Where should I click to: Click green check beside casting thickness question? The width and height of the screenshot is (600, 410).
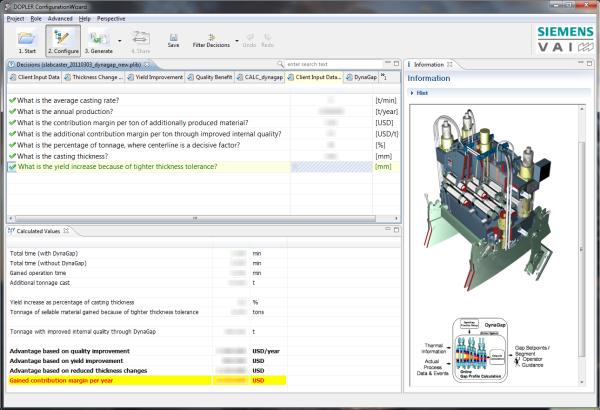(12, 156)
